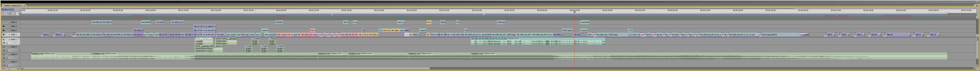Select the DVD2.mp clip on Video 4
This screenshot has width=980, height=71.
coord(501,22)
